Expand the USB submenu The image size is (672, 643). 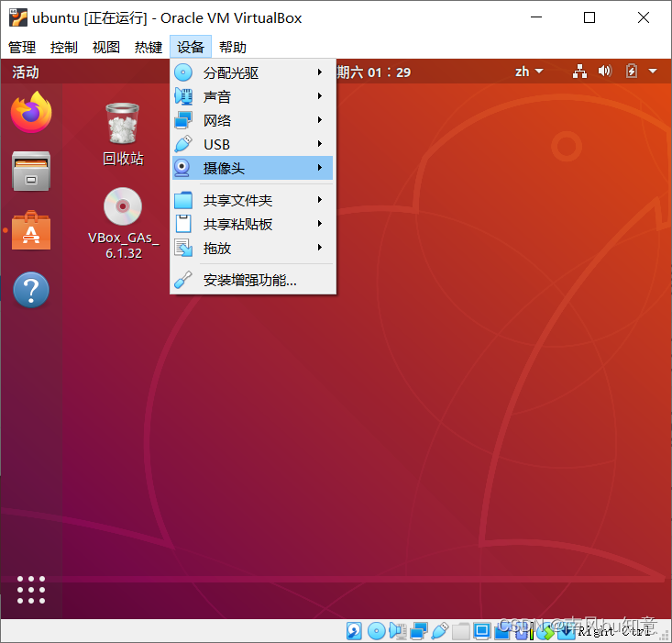click(x=252, y=144)
